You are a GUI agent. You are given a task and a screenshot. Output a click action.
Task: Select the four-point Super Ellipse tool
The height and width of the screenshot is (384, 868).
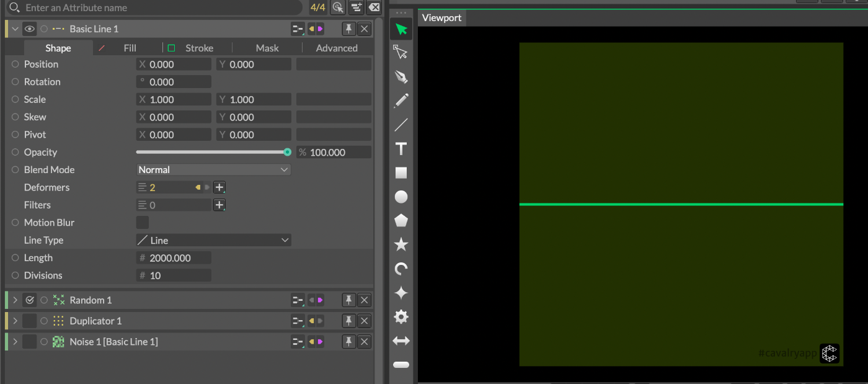(401, 293)
